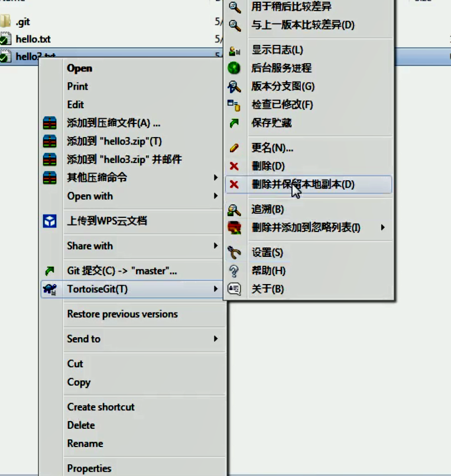
Task: Click the .git folder icon
Action: click(x=5, y=21)
